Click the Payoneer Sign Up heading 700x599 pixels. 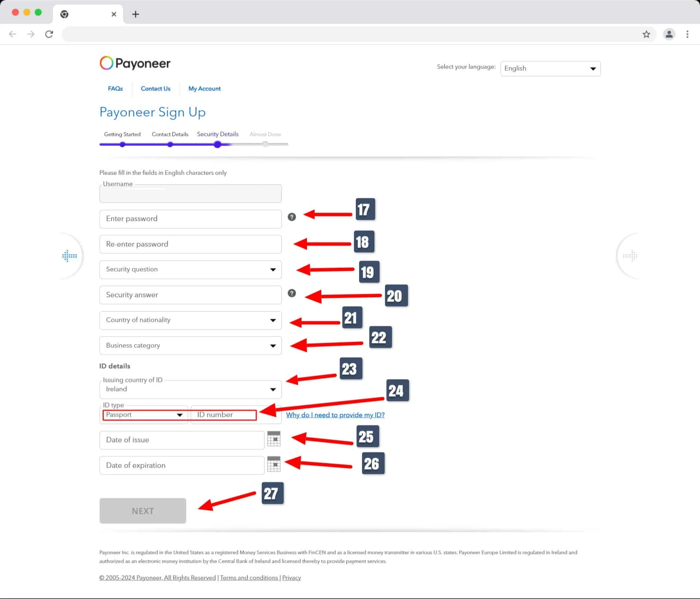point(152,112)
